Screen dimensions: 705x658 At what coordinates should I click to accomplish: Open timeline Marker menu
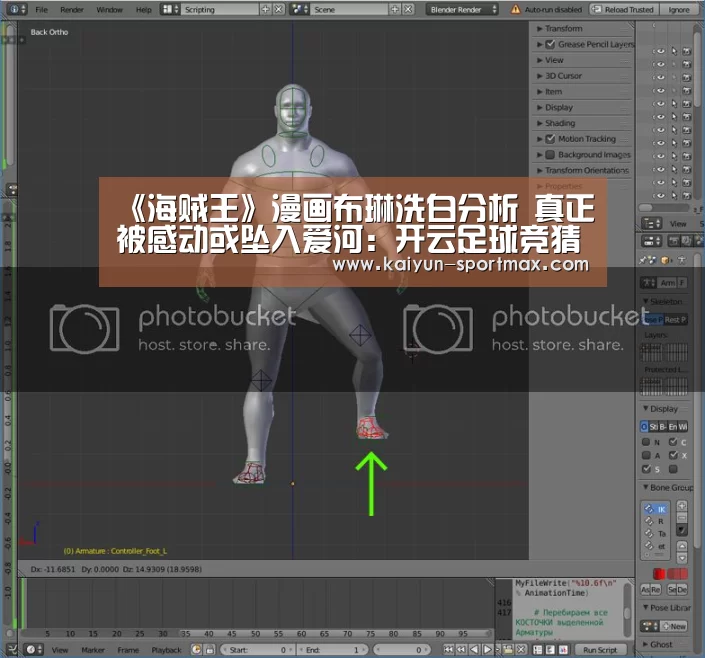point(93,650)
